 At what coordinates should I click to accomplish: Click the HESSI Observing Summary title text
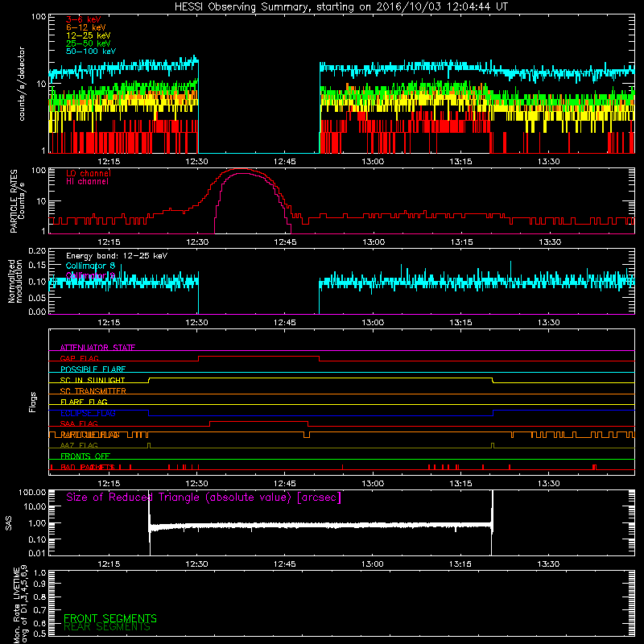click(341, 7)
